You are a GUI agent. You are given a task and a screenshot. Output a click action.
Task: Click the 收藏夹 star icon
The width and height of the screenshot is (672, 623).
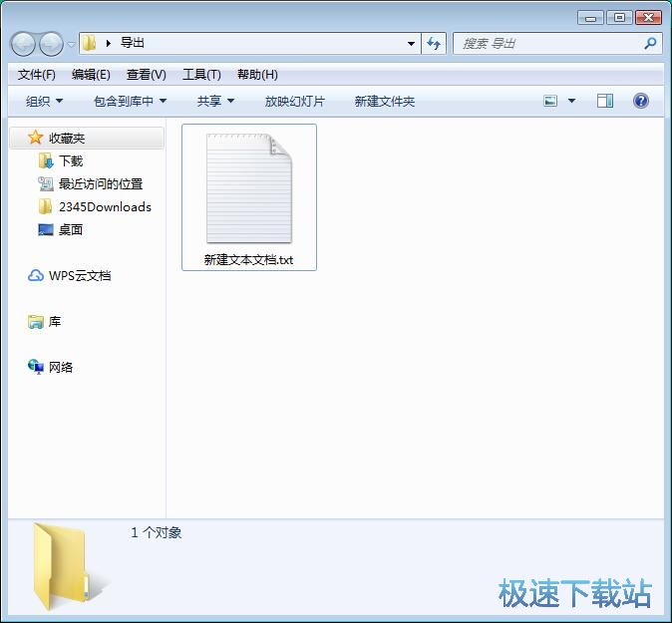pos(35,138)
